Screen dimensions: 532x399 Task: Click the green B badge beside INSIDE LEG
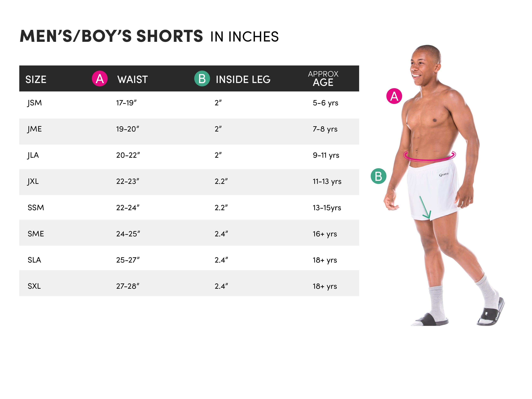point(202,79)
